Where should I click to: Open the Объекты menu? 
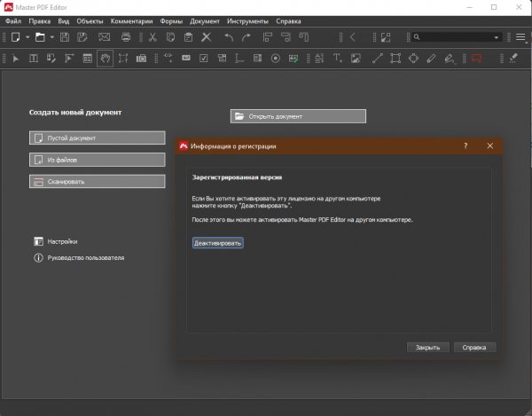pyautogui.click(x=90, y=21)
